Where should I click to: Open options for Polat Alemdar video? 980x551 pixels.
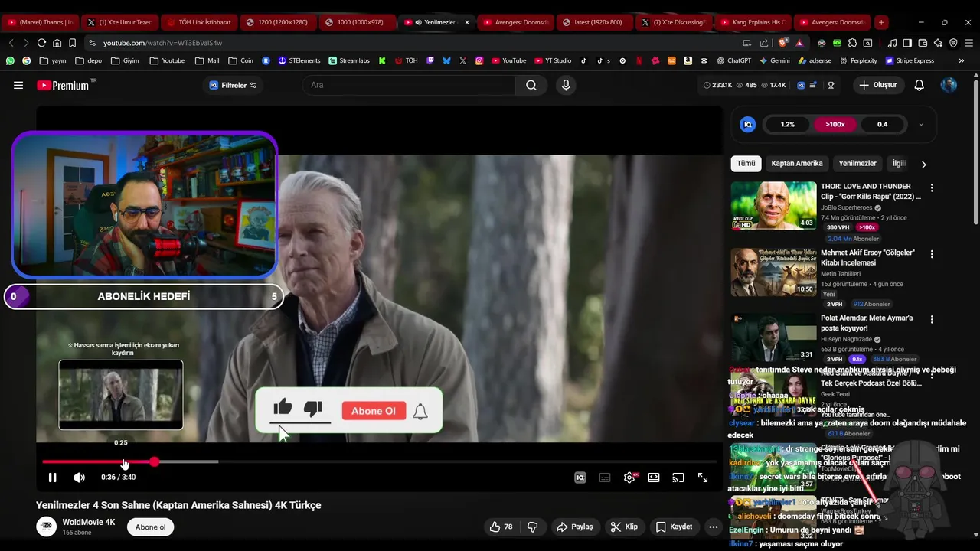tap(932, 319)
